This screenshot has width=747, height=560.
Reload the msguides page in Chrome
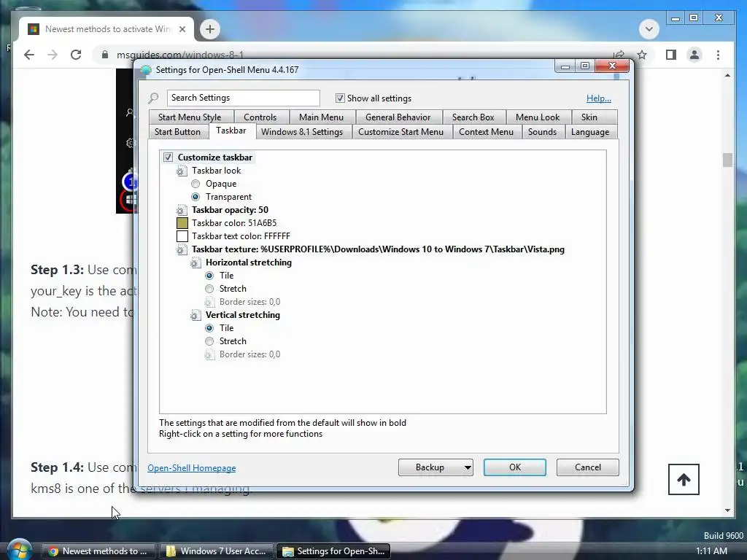click(76, 55)
